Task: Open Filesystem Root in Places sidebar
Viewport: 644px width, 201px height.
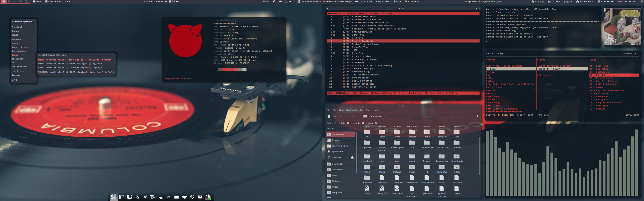Action: (339, 146)
